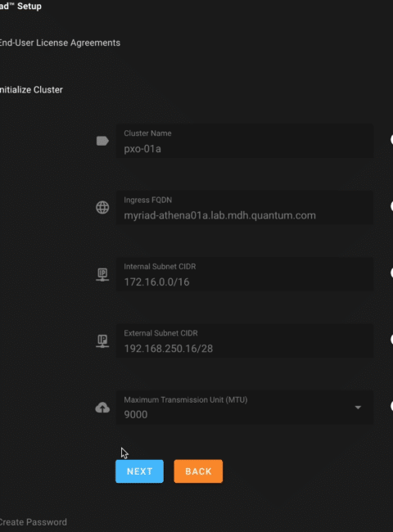Image resolution: width=393 pixels, height=532 pixels.
Task: Click the IP network icon beside Internal Subnet CIDR
Action: click(102, 274)
